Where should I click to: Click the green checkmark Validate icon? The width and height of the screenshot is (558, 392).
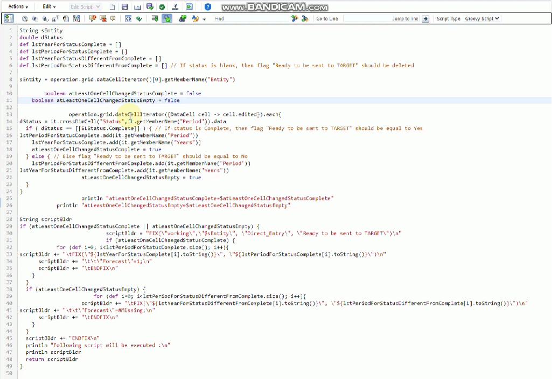pyautogui.click(x=162, y=7)
